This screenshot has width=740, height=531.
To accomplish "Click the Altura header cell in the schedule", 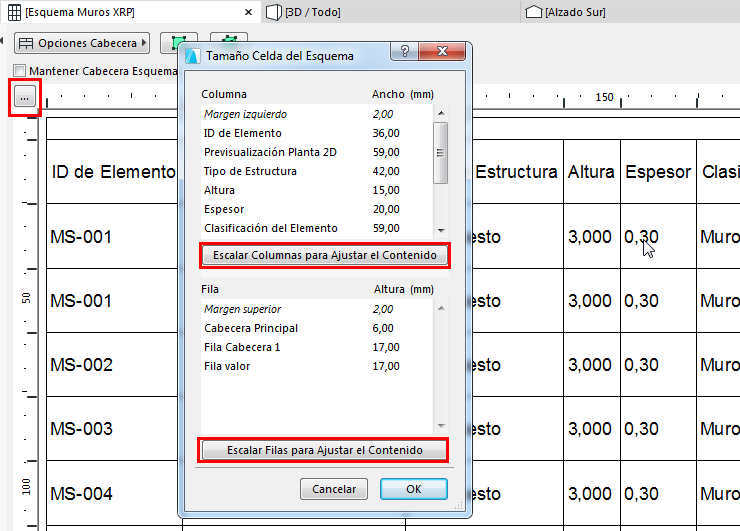I will point(591,172).
